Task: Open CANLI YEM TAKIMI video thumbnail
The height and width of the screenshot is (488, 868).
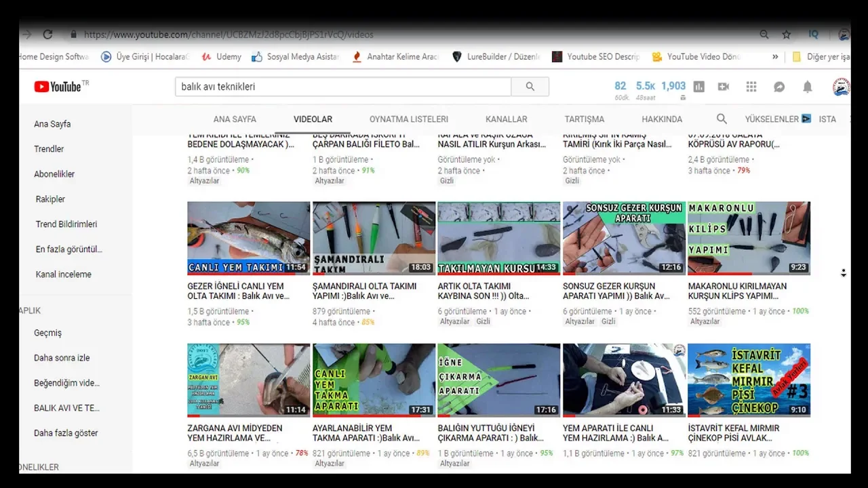Action: pyautogui.click(x=249, y=238)
